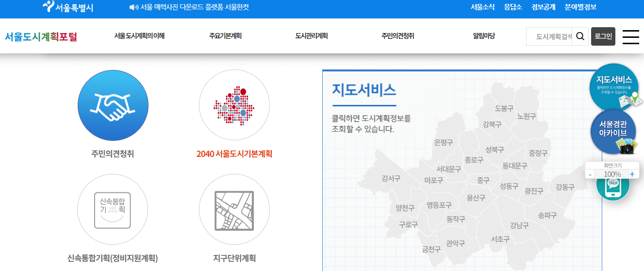Click the floating 서울경관 아카이브 bubble
Image resolution: width=644 pixels, height=271 pixels.
click(614, 133)
